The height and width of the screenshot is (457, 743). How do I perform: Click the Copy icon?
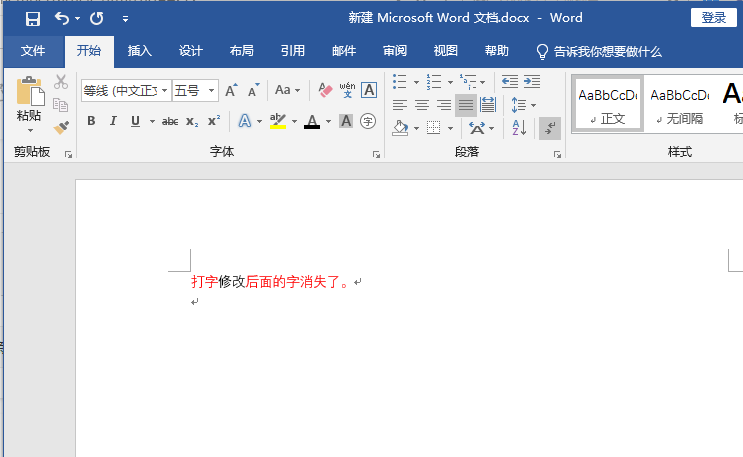click(x=60, y=105)
